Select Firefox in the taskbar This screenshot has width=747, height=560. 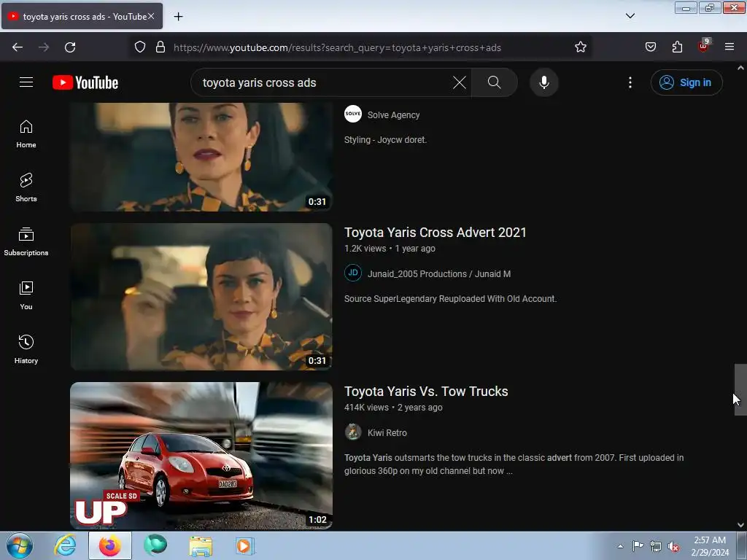tap(109, 545)
